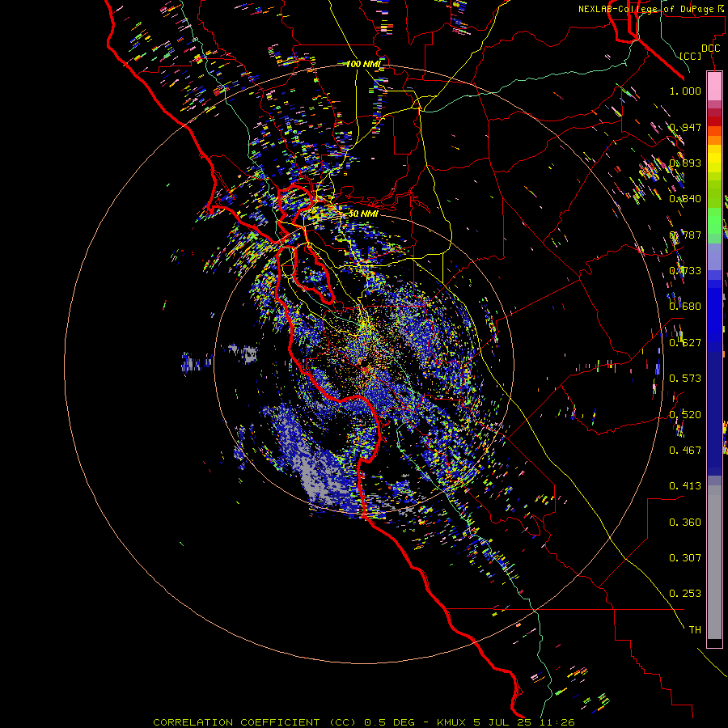Select the 0.413 legend value
Image resolution: width=728 pixels, height=728 pixels.
pyautogui.click(x=685, y=486)
